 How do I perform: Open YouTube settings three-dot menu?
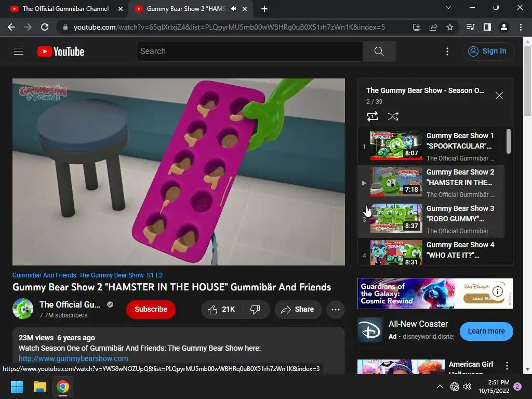pos(447,51)
